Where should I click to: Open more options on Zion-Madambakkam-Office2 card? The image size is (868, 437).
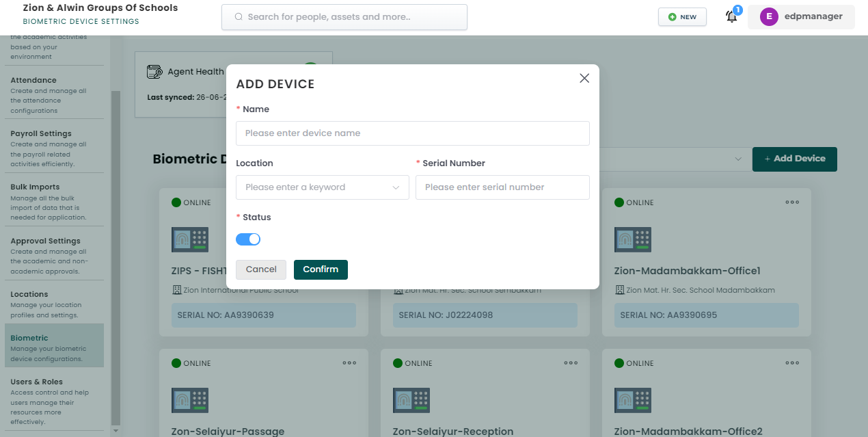(792, 363)
